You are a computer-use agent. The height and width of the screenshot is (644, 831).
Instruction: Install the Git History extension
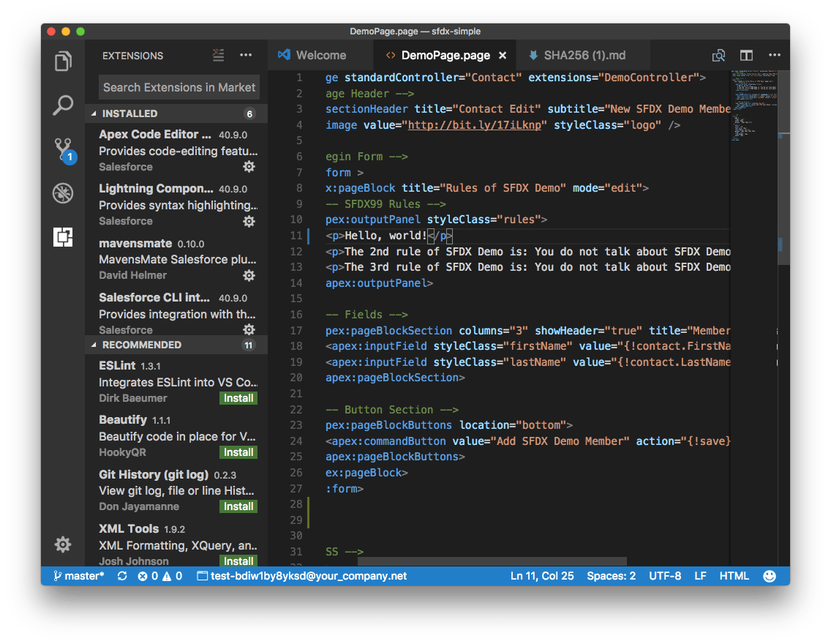[x=238, y=506]
